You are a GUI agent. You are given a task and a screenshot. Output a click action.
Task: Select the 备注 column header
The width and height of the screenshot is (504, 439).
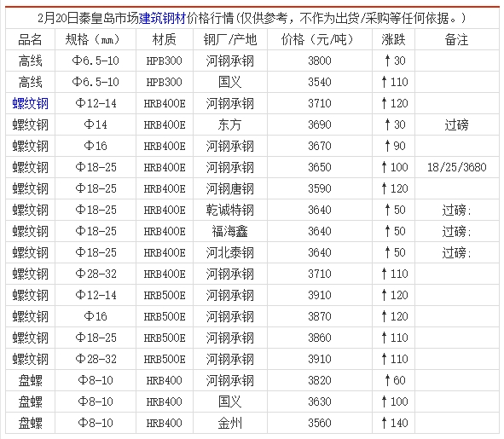click(x=457, y=39)
